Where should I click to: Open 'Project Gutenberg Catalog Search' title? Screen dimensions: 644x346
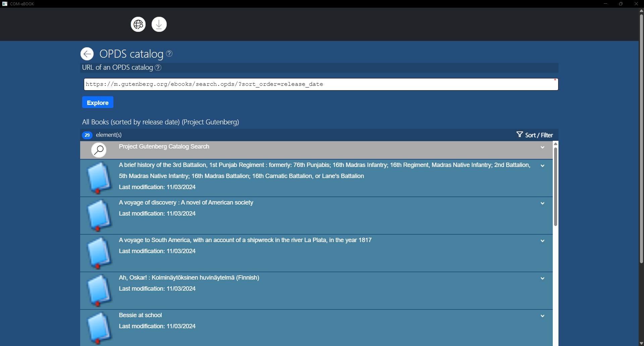(164, 147)
